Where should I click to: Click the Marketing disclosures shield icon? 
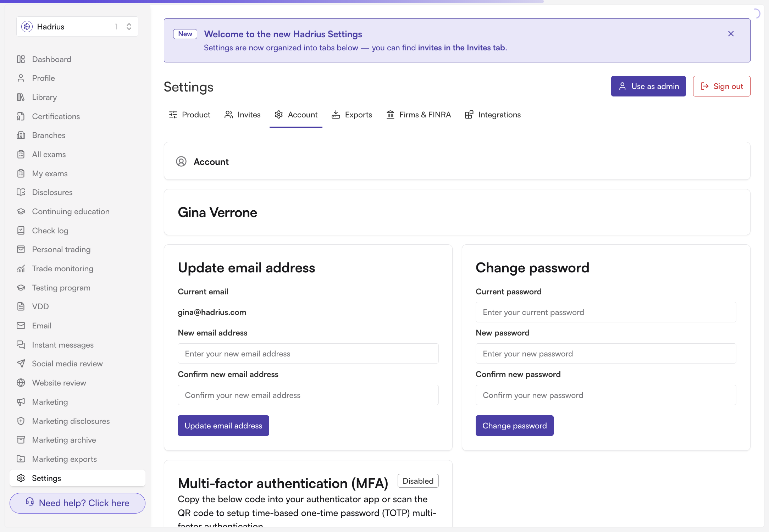click(21, 421)
